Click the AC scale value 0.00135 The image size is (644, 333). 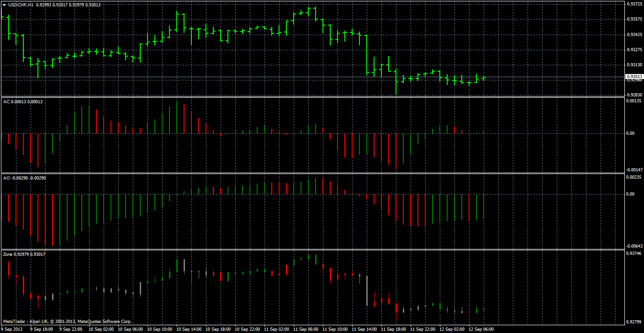pos(634,101)
